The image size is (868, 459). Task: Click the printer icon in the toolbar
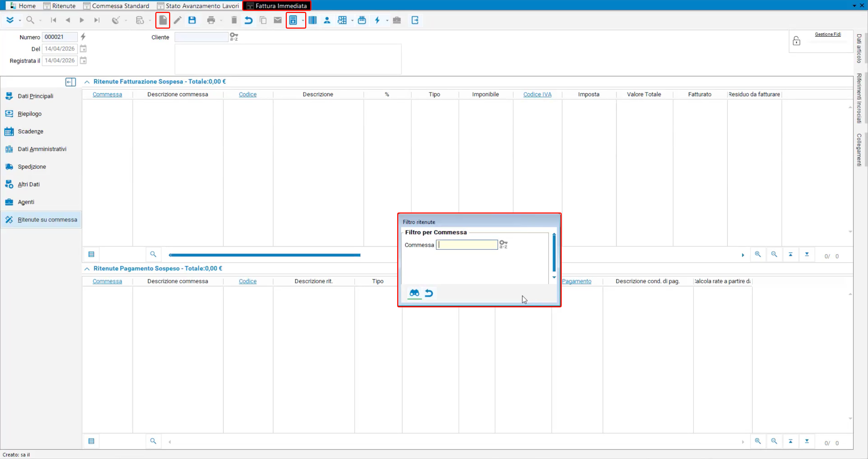coord(211,20)
